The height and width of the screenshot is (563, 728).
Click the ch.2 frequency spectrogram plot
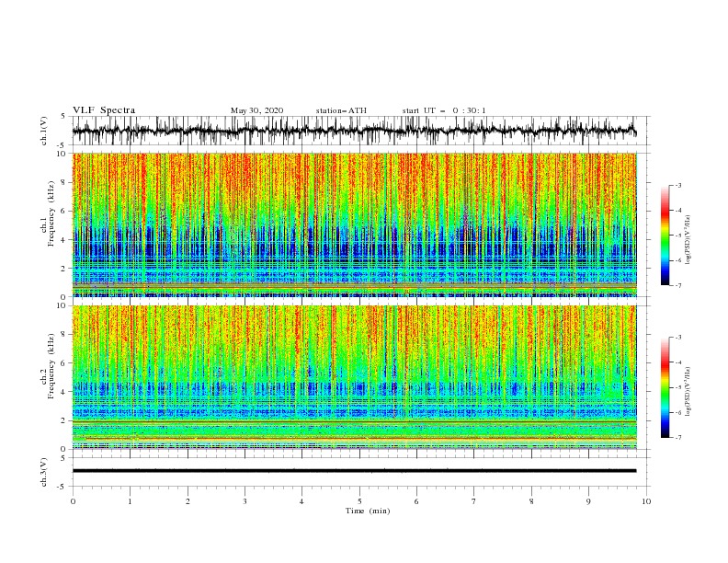[354, 377]
